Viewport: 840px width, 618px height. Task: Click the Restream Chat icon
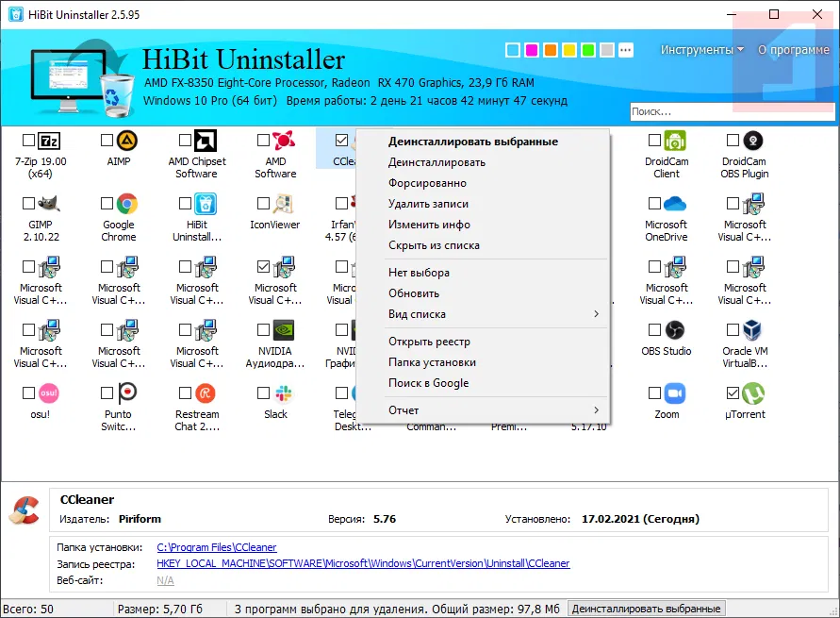pyautogui.click(x=206, y=393)
